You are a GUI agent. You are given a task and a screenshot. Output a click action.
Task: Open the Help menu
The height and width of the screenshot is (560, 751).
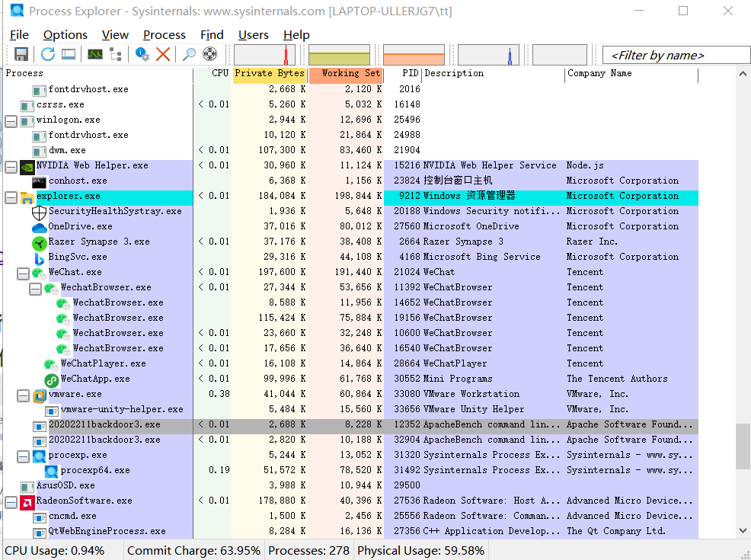[296, 35]
